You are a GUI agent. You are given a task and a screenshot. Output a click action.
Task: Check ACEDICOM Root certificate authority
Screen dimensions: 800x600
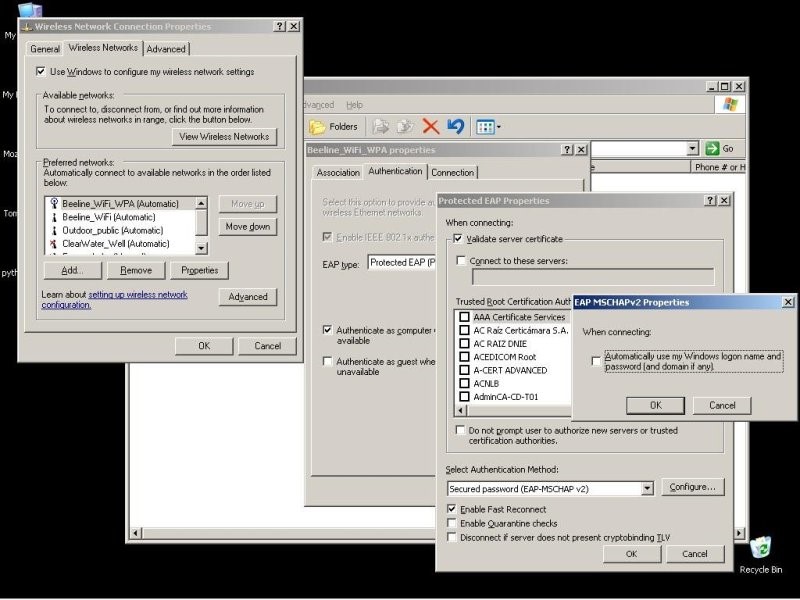point(464,357)
